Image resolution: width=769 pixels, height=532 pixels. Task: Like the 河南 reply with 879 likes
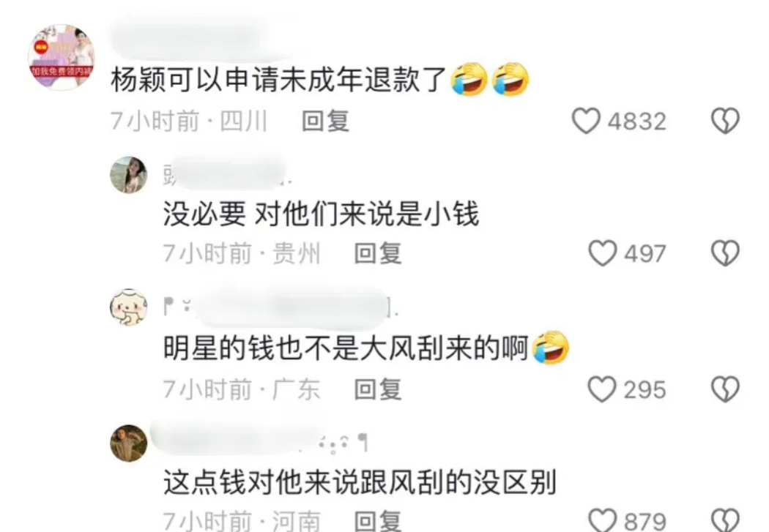602,520
